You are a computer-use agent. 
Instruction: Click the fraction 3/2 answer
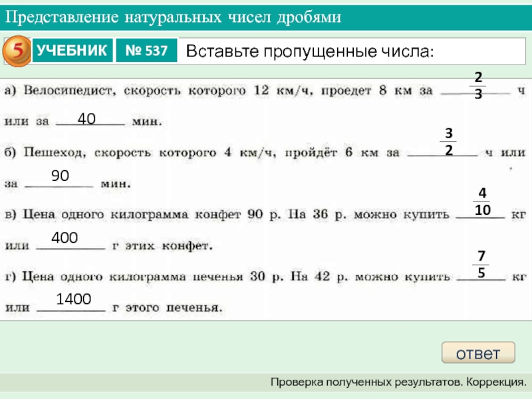coord(449,142)
